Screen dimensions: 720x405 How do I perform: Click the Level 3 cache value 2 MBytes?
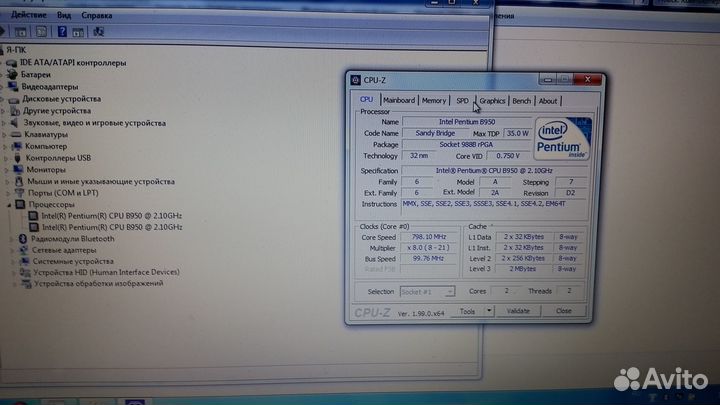523,269
